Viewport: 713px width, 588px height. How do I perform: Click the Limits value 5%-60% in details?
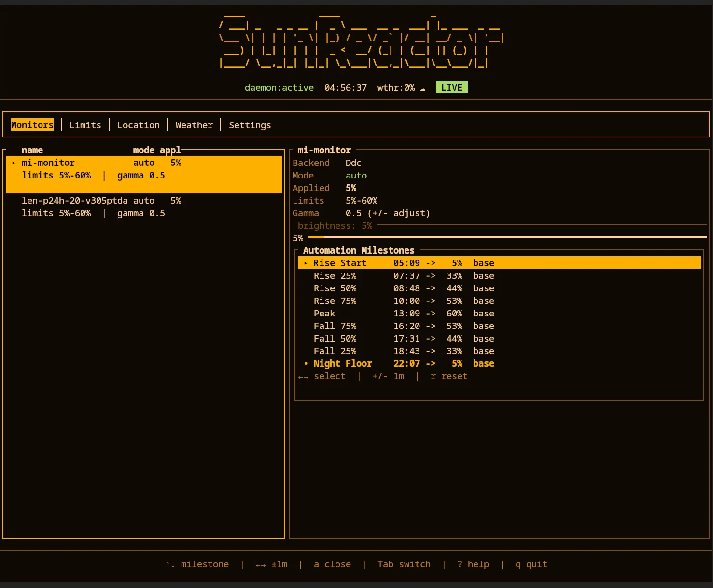[362, 200]
